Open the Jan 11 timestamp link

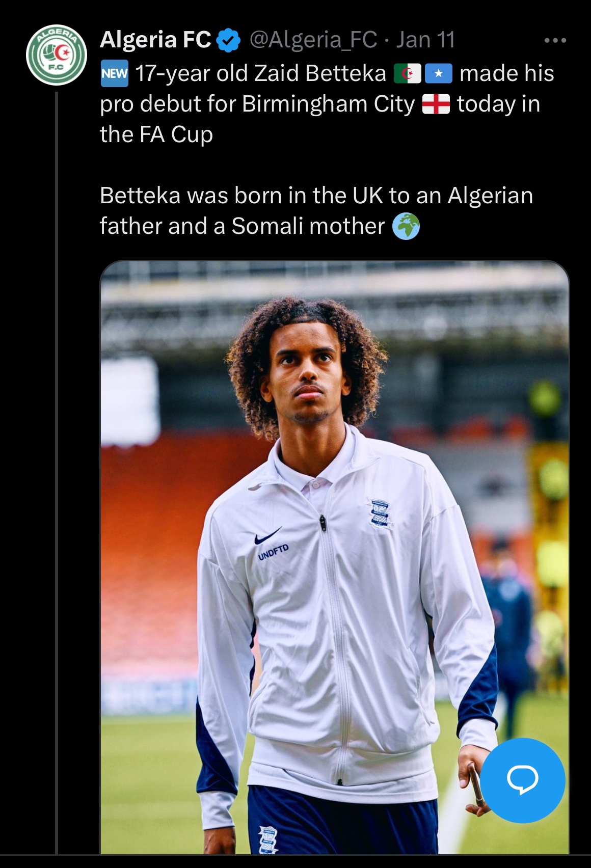coord(425,40)
